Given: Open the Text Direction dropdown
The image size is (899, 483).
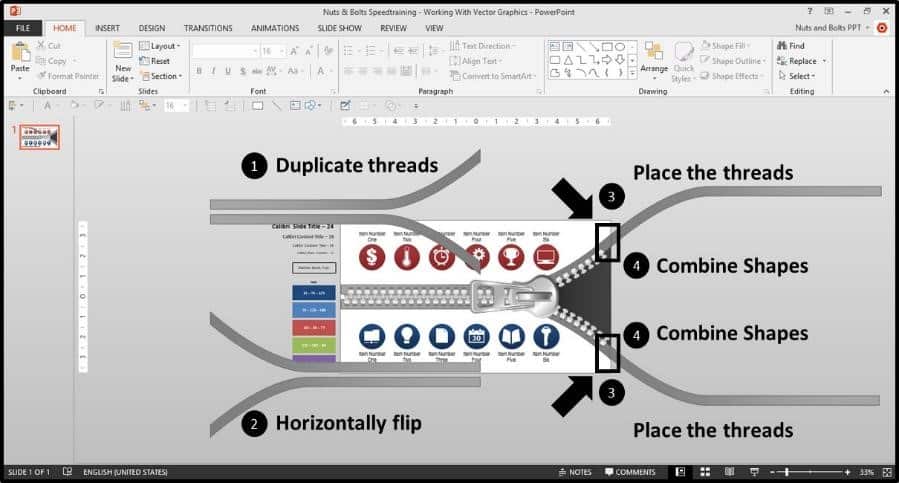Looking at the screenshot, I should 483,46.
